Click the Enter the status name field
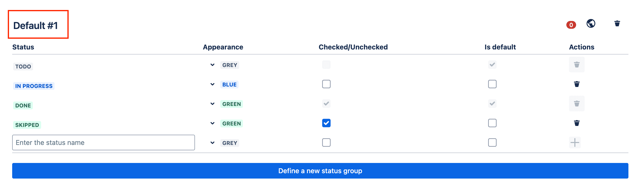Viewport: 644px width, 190px height. (103, 143)
